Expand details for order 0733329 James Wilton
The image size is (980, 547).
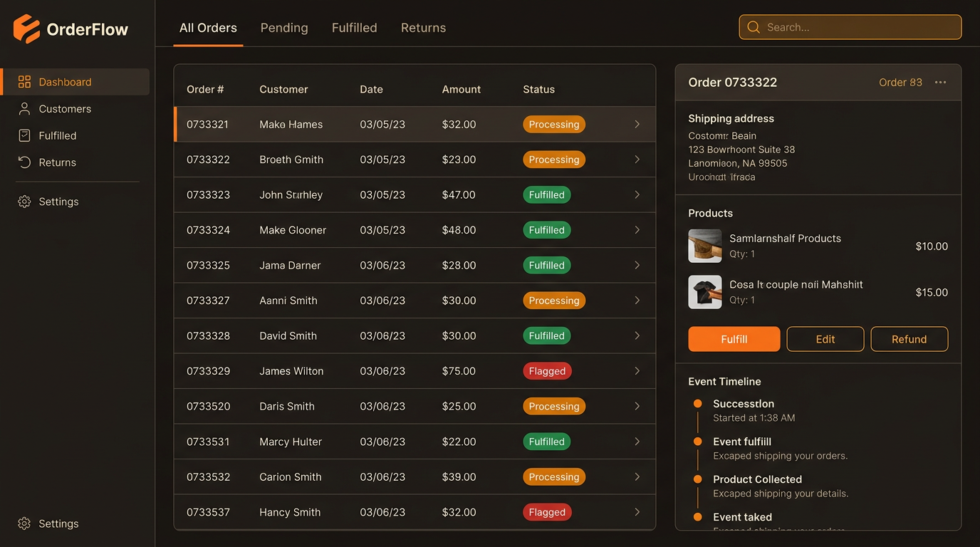tap(637, 370)
